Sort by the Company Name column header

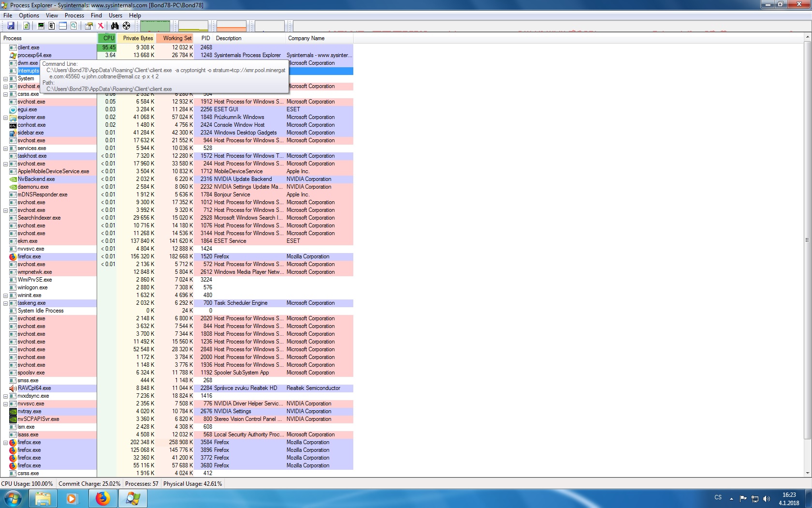[319, 38]
